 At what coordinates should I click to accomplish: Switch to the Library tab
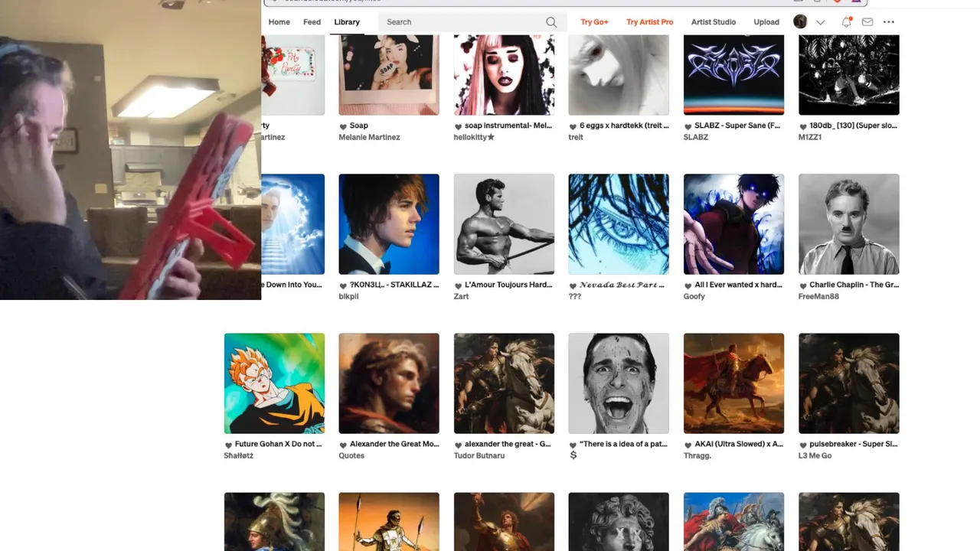(x=347, y=22)
